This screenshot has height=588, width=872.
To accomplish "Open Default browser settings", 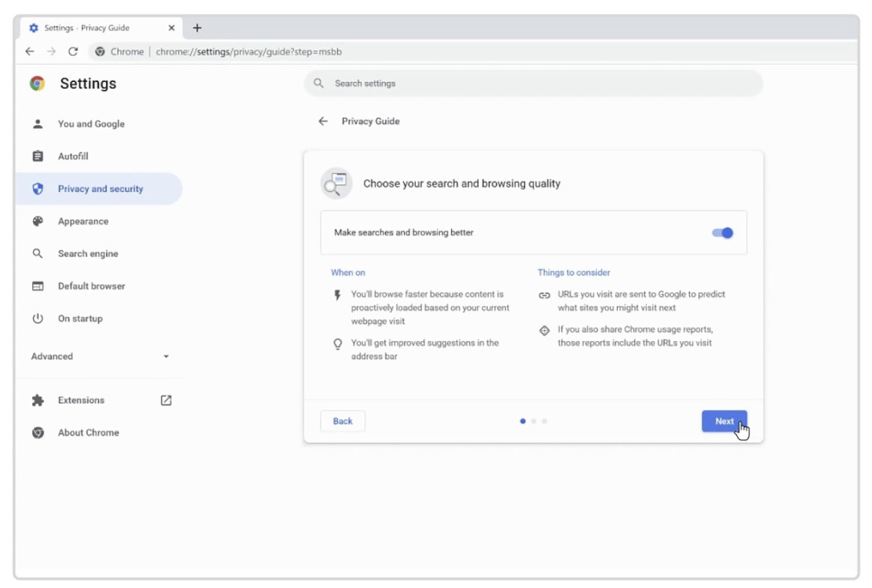I will [91, 286].
